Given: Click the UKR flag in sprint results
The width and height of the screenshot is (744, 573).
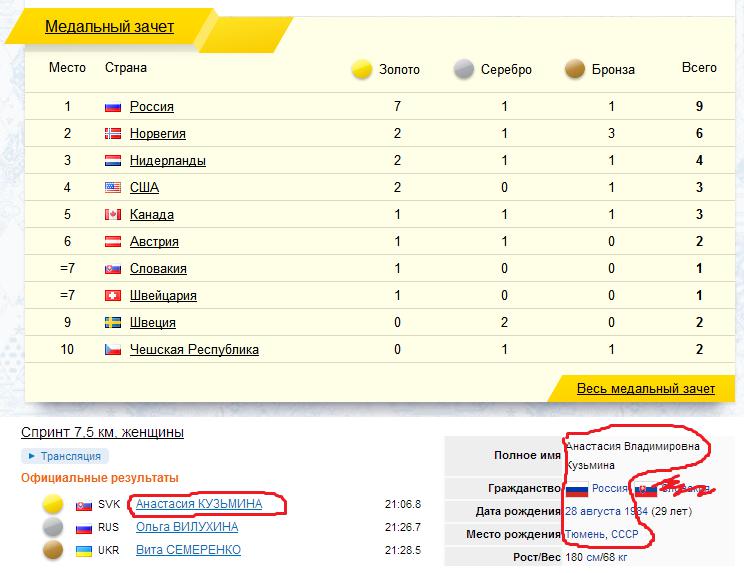Looking at the screenshot, I should pos(84,551).
